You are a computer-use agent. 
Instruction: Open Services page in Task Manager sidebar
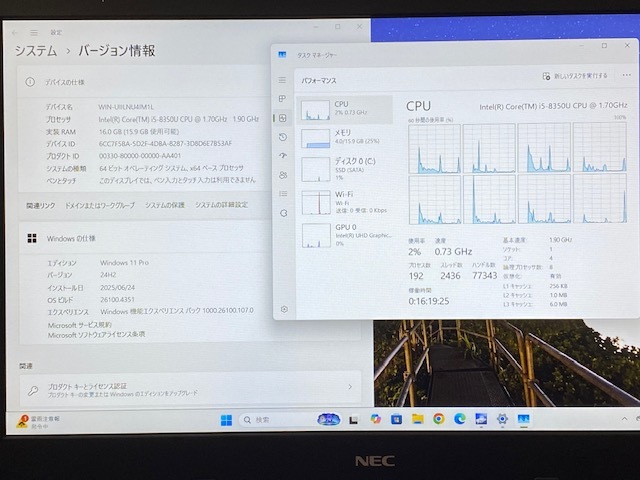pos(283,213)
